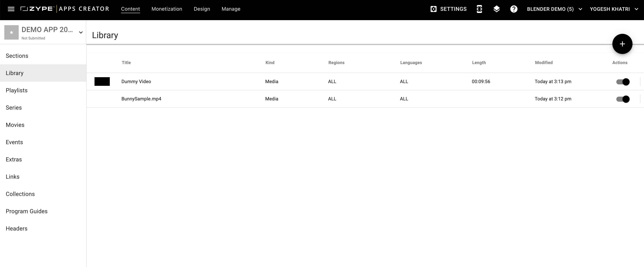Open Series in the sidebar
This screenshot has width=644, height=267.
43,108
